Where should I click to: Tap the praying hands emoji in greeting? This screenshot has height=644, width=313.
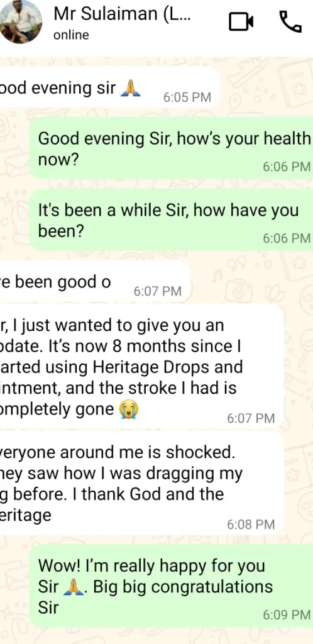point(131,87)
